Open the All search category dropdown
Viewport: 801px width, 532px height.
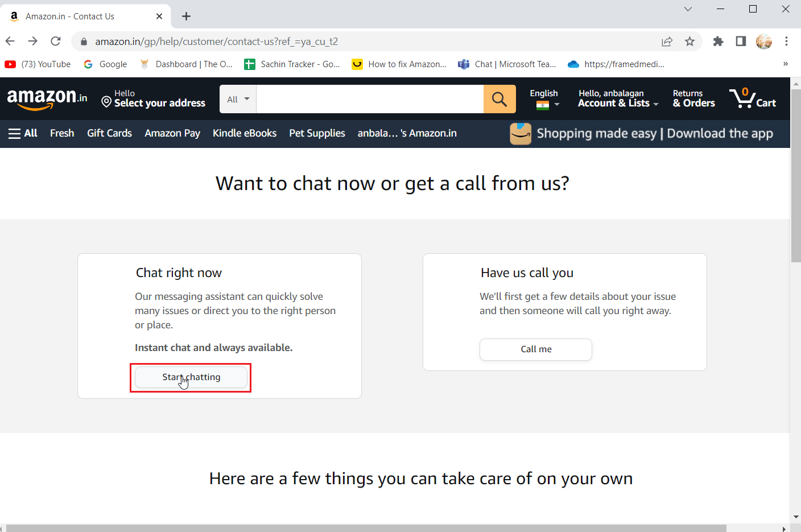tap(238, 99)
